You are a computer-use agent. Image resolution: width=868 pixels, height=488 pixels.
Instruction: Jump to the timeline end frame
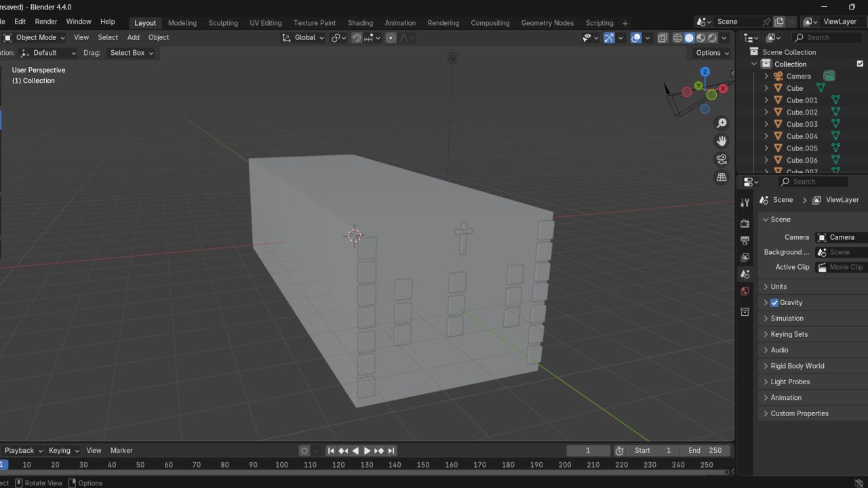tap(391, 451)
